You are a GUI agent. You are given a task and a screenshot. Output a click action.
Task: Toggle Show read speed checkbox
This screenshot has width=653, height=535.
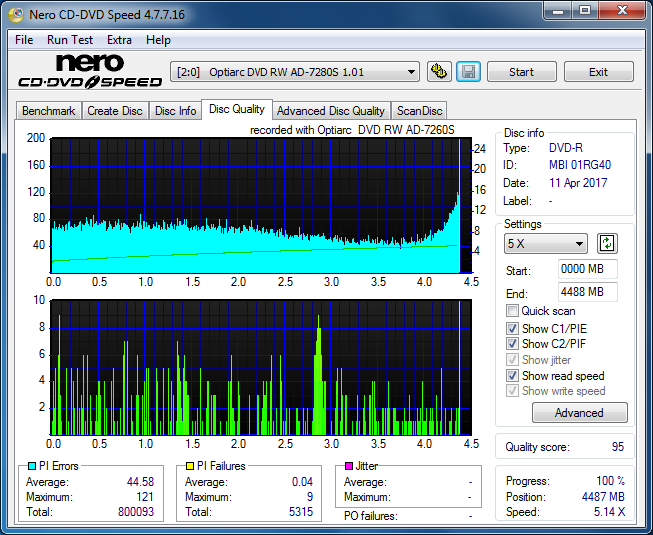512,376
